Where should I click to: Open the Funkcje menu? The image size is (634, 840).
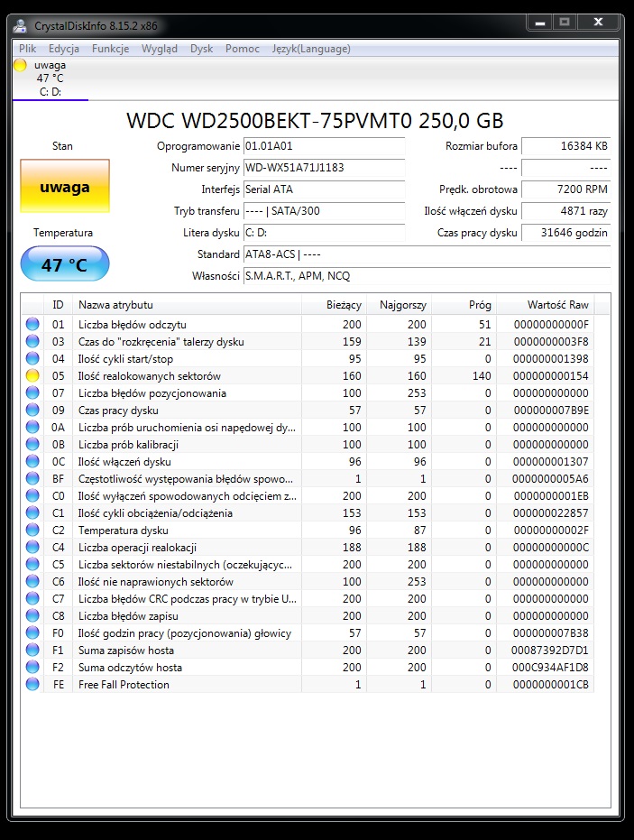[x=110, y=49]
